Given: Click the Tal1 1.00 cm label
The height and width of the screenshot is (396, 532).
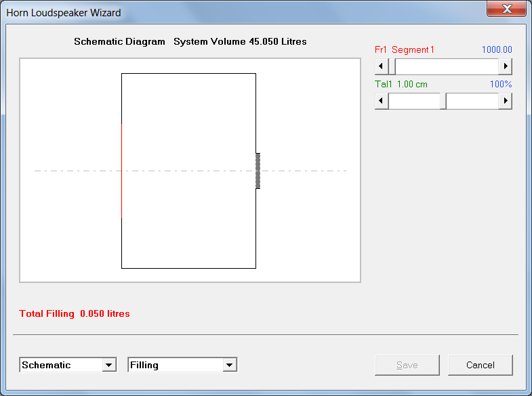Looking at the screenshot, I should 401,84.
